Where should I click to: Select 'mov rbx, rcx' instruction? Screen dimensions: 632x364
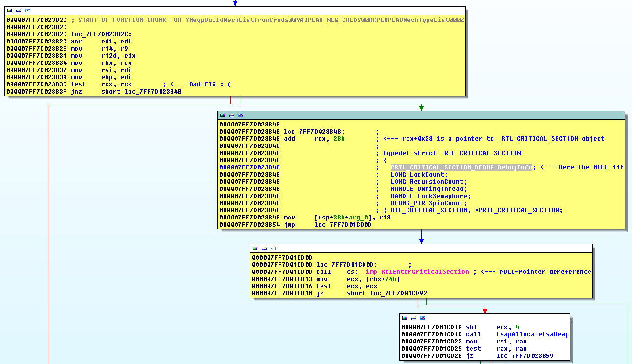click(101, 63)
